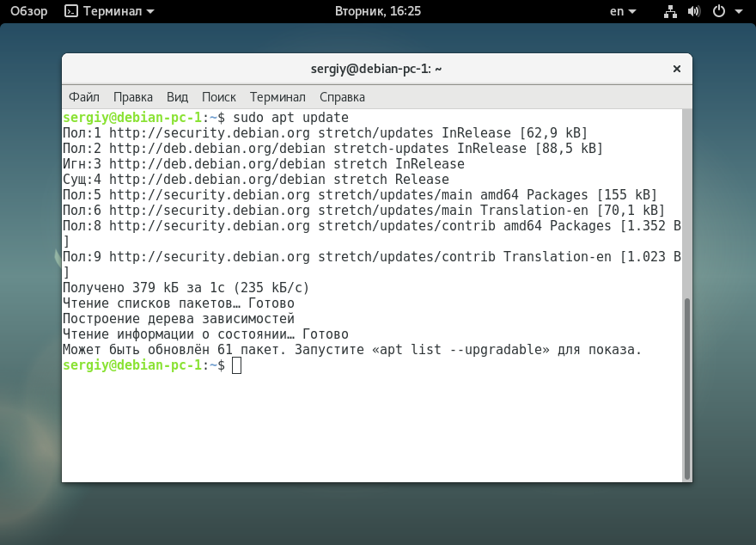Click the Может быть обновлён 61 пакет line
Screen dimensions: 756x545
point(352,350)
